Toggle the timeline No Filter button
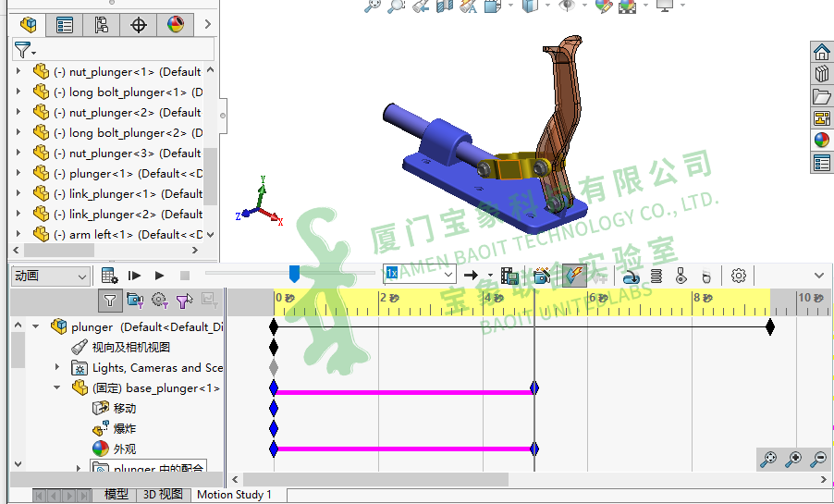The width and height of the screenshot is (834, 504). (x=110, y=300)
